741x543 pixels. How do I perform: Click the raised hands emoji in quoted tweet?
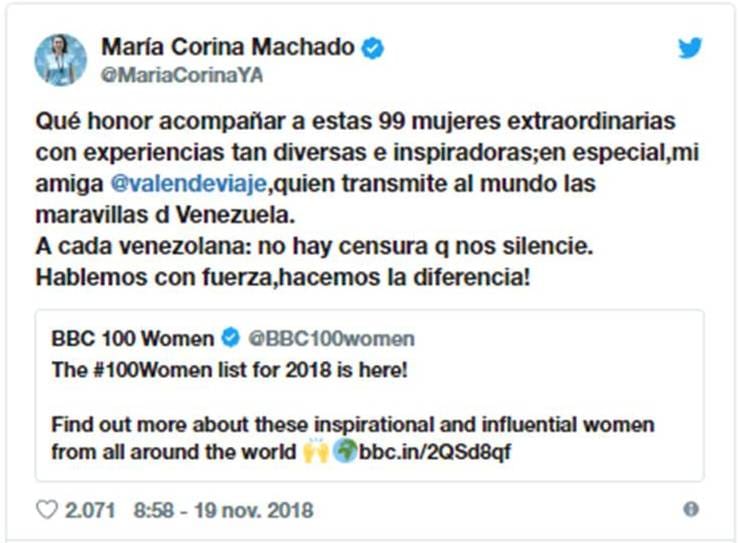click(315, 452)
